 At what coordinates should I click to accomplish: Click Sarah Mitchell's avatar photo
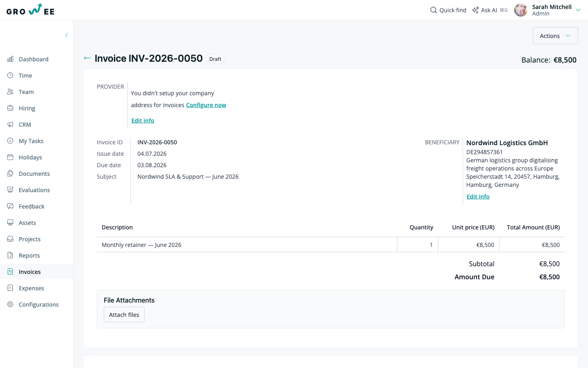(521, 10)
